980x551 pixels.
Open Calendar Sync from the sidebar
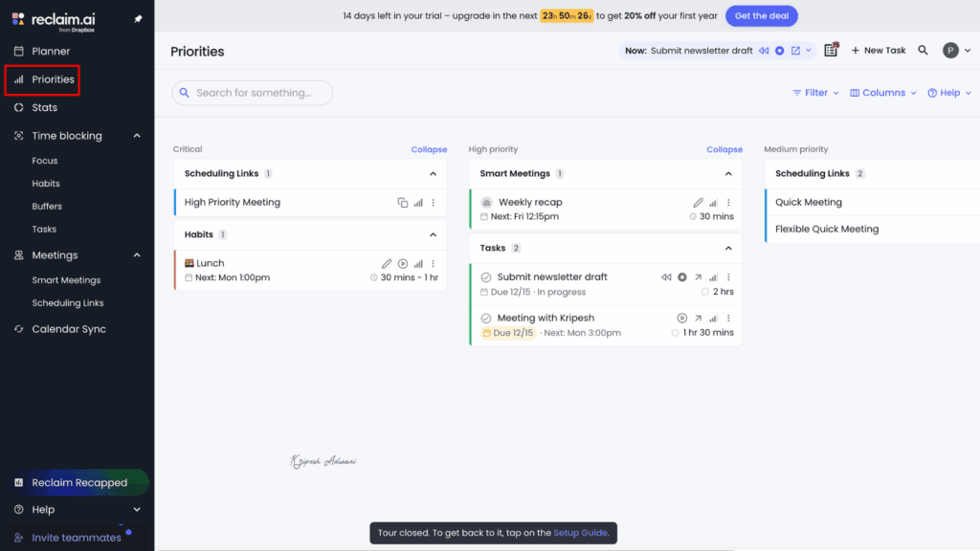69,329
